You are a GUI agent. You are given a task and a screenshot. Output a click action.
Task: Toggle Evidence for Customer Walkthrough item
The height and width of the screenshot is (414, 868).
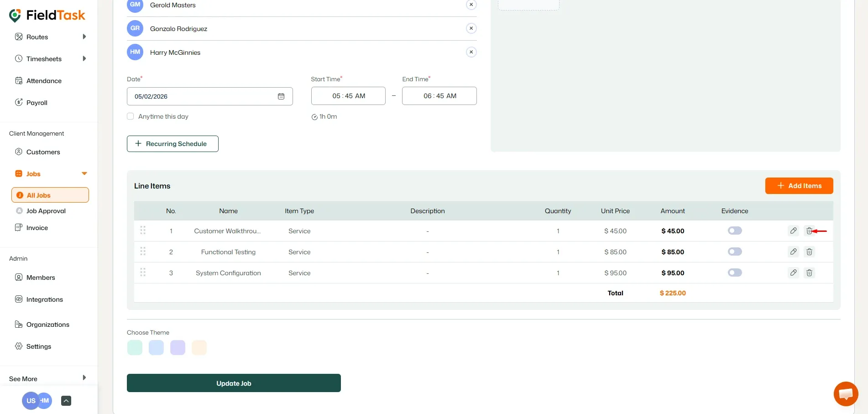click(x=734, y=231)
